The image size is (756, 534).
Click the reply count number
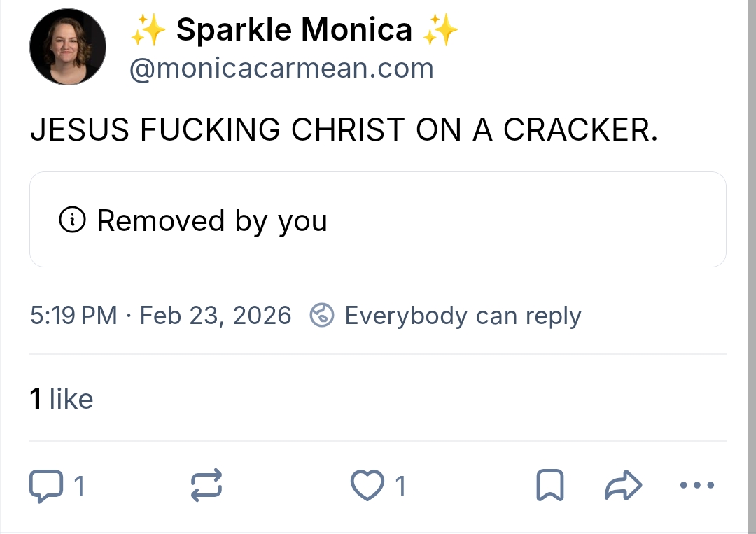[x=79, y=486]
